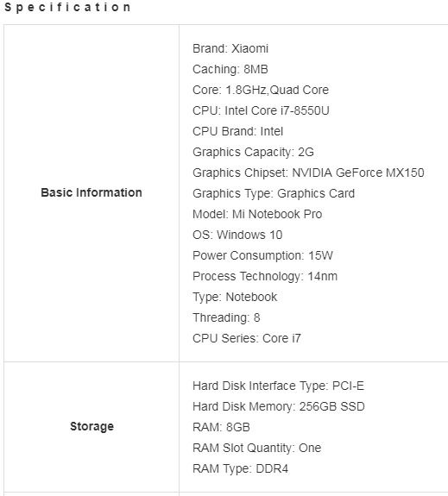Click CPU: Intel Core i7-8550U text
The width and height of the screenshot is (448, 496).
[261, 110]
